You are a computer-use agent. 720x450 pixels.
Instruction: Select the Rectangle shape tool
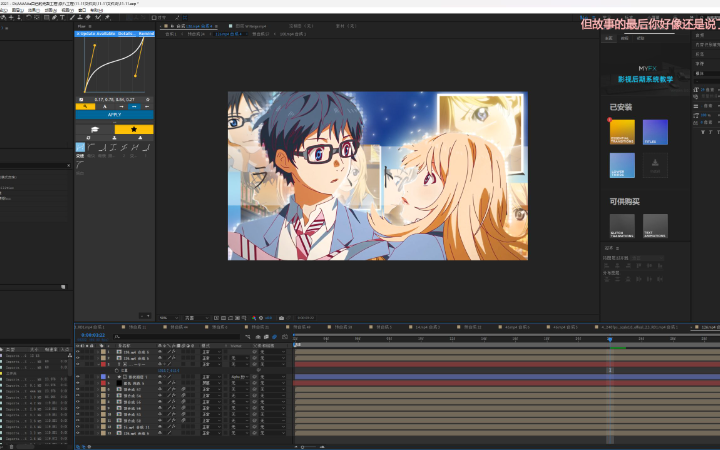pos(46,17)
